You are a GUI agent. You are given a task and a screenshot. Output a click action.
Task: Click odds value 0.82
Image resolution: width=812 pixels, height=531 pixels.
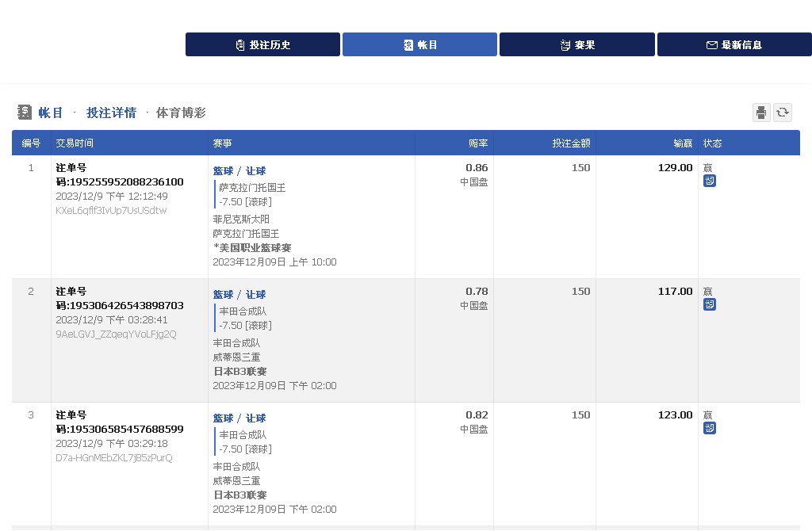point(477,415)
